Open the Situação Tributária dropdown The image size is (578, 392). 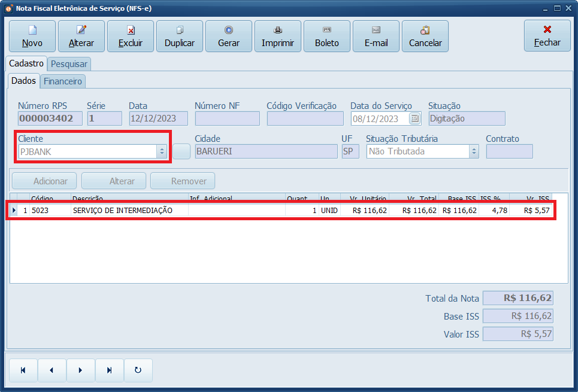474,151
